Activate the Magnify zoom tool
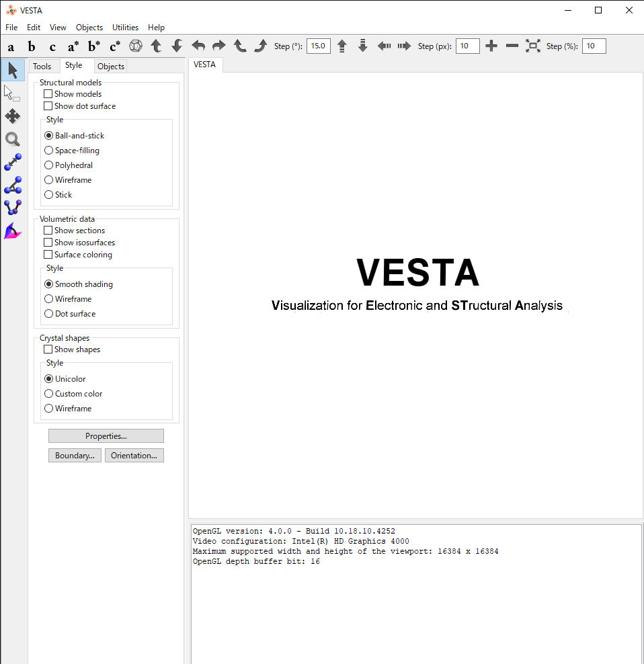The height and width of the screenshot is (664, 644). [13, 139]
